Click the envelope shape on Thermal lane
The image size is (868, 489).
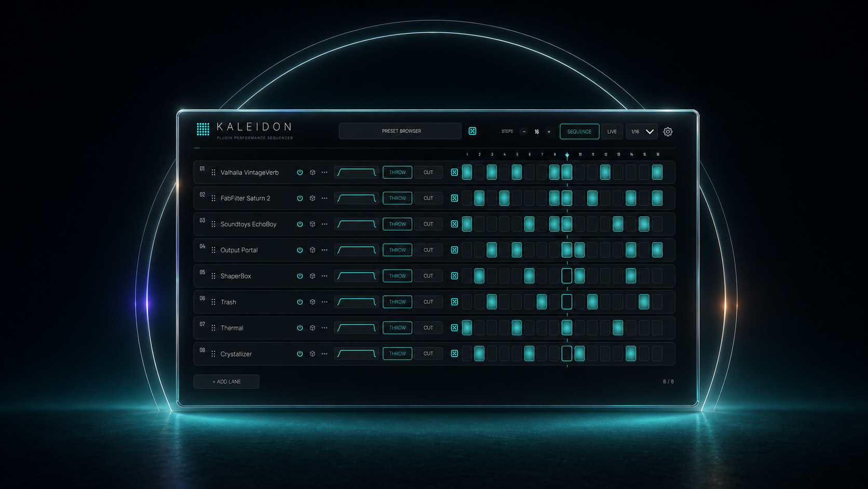tap(357, 328)
